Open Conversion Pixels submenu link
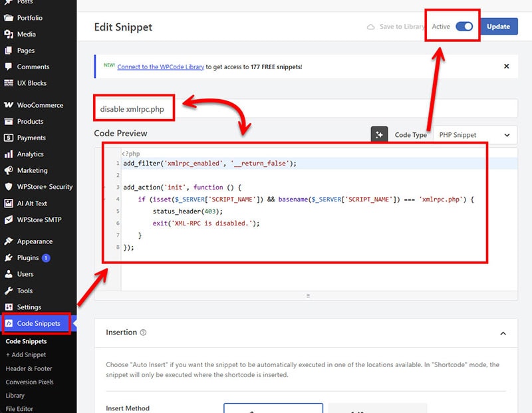The height and width of the screenshot is (413, 532). click(x=29, y=382)
